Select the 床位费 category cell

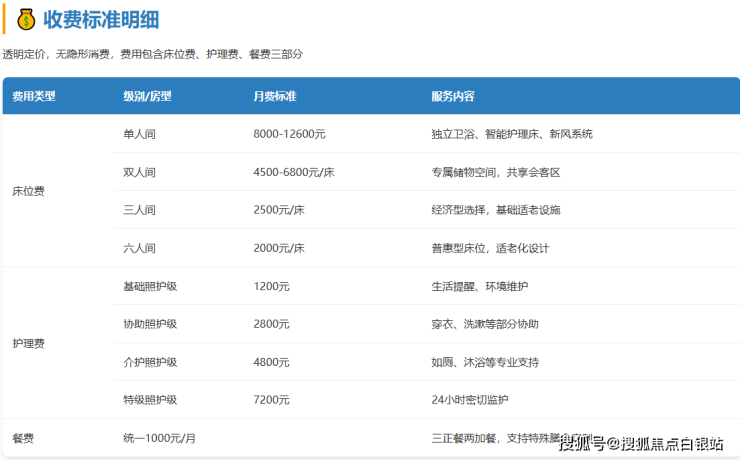[x=28, y=191]
